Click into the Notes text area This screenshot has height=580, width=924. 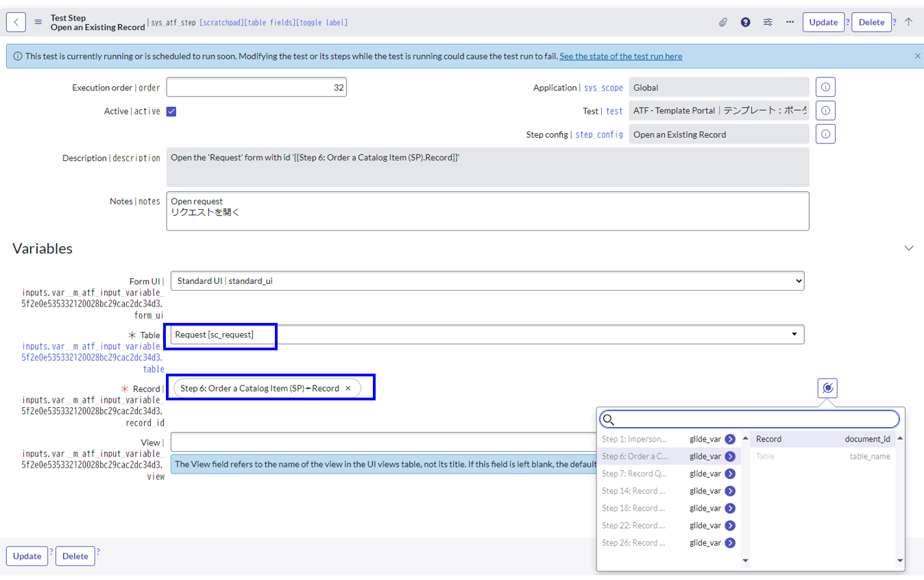coord(487,210)
